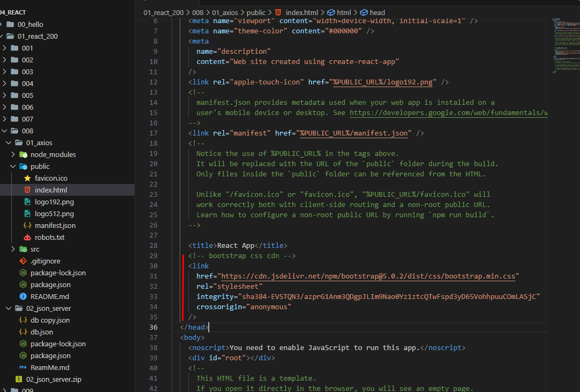Select the 006 folder row
This screenshot has height=392, width=580.
click(x=67, y=107)
